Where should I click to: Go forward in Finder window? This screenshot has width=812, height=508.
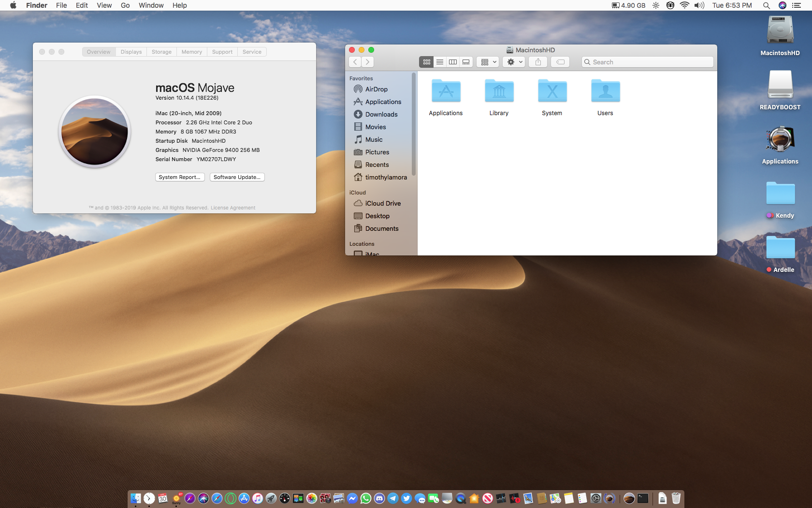(x=368, y=62)
